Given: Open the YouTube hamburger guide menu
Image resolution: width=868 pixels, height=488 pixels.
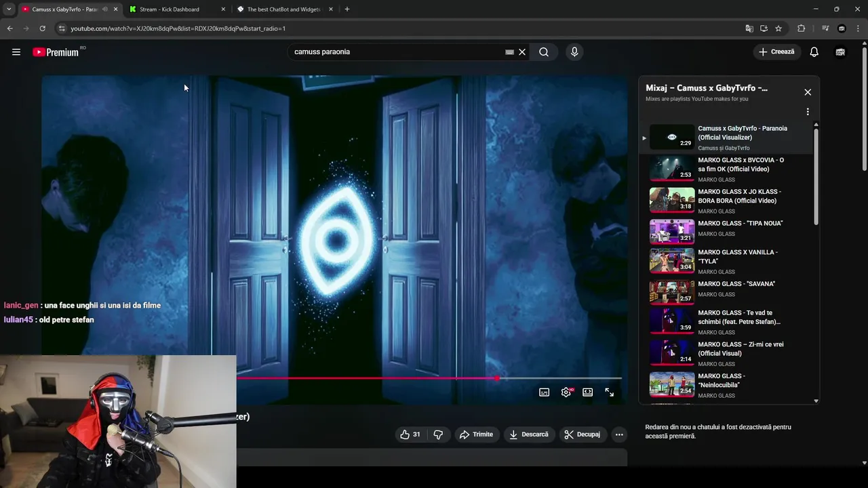Looking at the screenshot, I should tap(16, 52).
